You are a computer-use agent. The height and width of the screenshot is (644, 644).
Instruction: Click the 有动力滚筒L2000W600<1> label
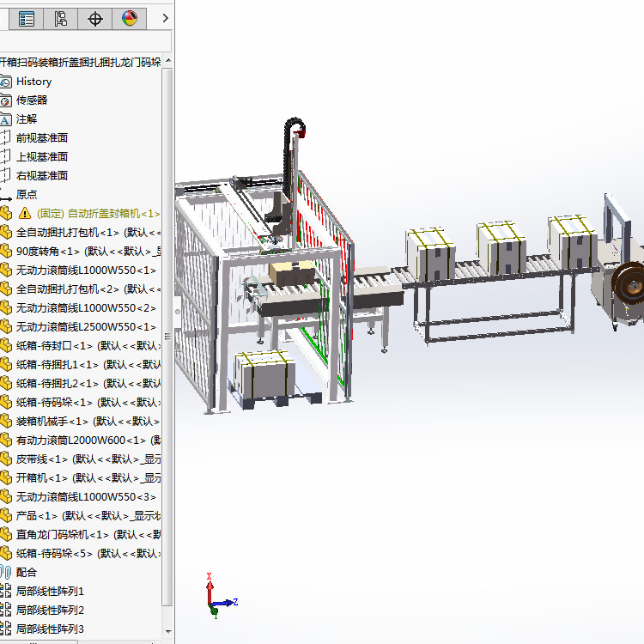pyautogui.click(x=88, y=440)
